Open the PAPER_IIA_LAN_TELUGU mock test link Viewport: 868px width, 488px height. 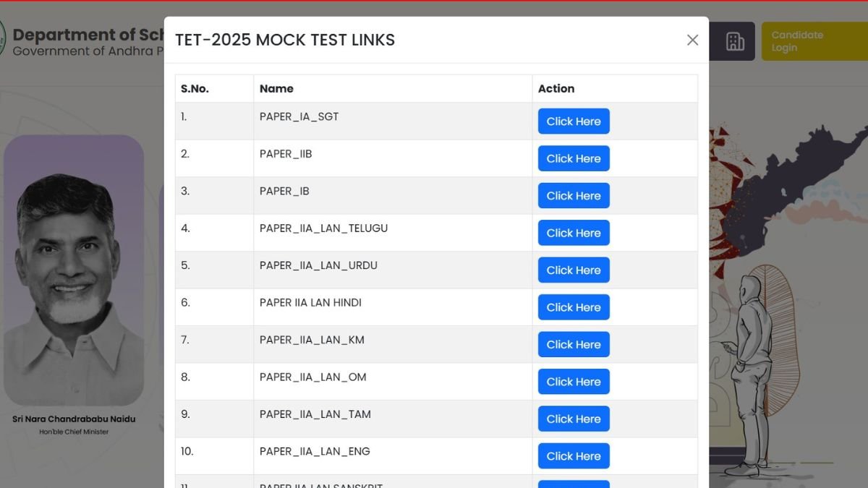tap(573, 233)
